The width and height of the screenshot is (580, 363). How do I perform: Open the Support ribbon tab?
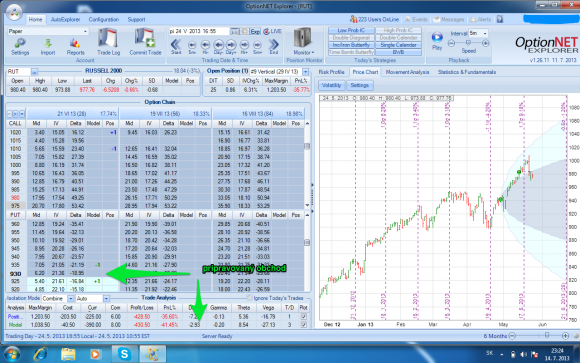(136, 20)
